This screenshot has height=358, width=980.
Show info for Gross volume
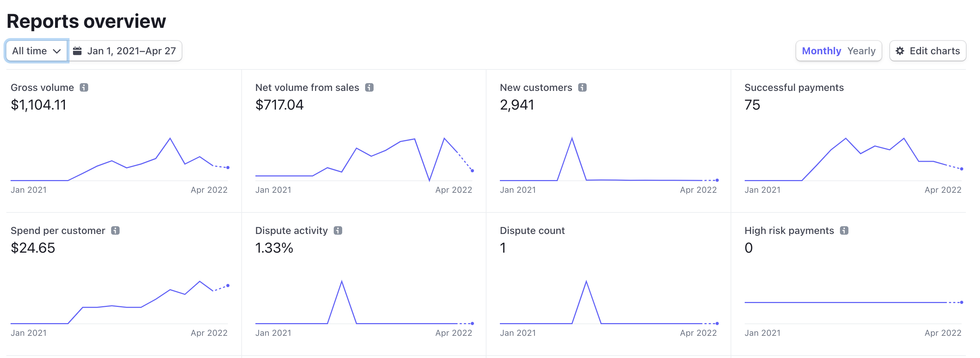84,87
